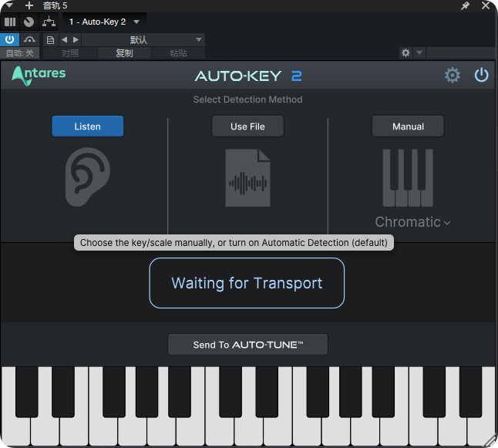Click the 复制 copy button
The height and width of the screenshot is (448, 498).
click(124, 53)
